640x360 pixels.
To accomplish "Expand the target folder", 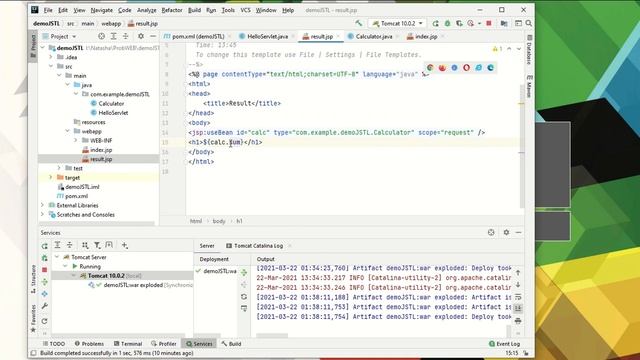I will pos(51,178).
